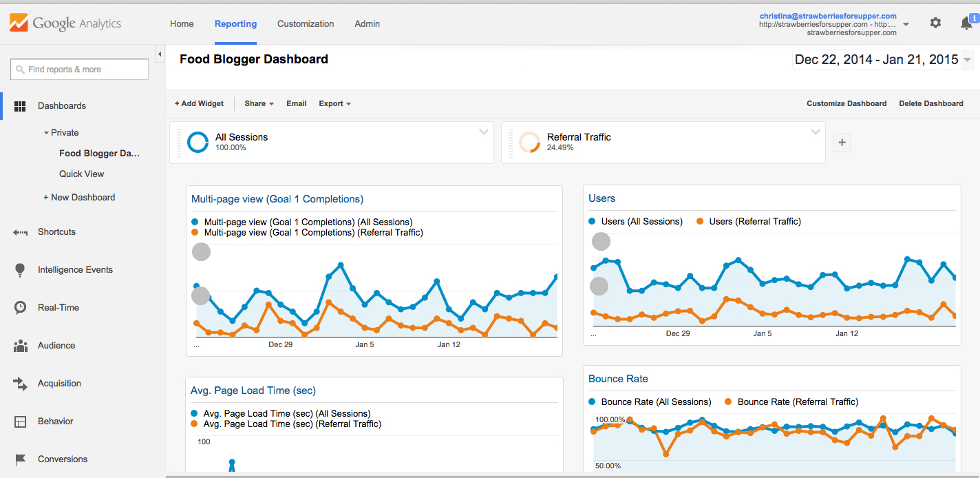Click the Audience people icon
This screenshot has width=980, height=478.
[x=20, y=346]
